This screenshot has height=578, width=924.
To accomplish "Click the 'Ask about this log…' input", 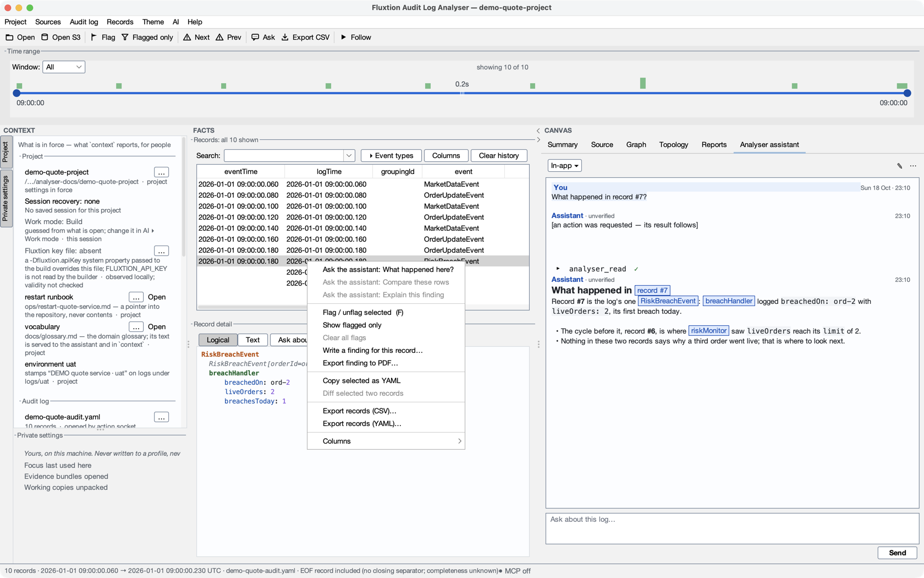I will click(732, 528).
